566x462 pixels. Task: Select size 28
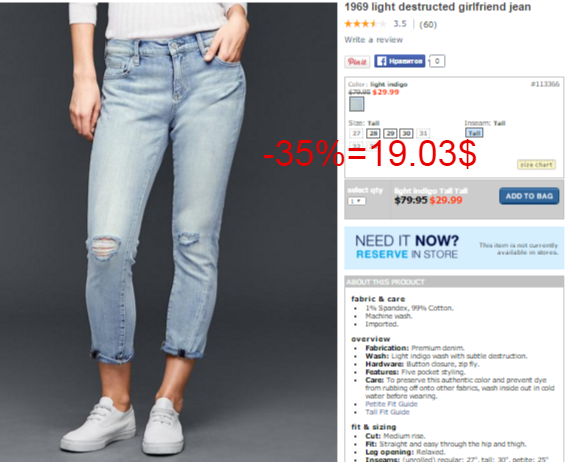click(373, 134)
